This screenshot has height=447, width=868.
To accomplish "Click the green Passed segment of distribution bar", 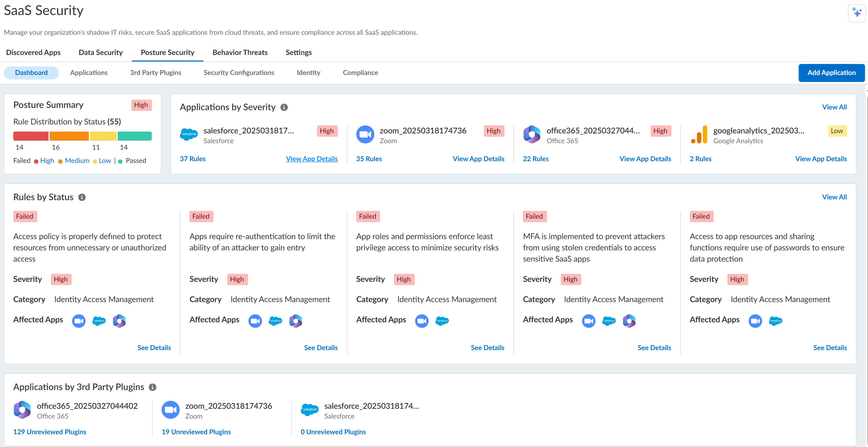I will tap(134, 136).
